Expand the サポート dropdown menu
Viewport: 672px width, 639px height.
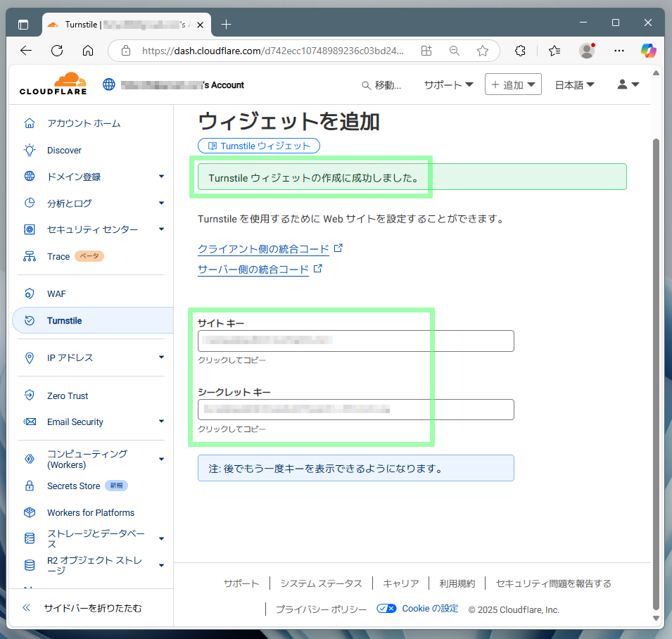(448, 84)
